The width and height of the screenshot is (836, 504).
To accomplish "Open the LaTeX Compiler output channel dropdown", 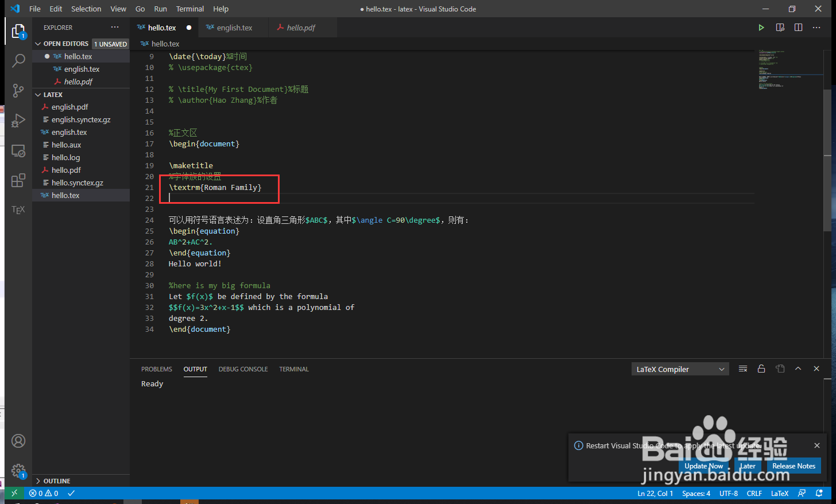I will (x=680, y=369).
